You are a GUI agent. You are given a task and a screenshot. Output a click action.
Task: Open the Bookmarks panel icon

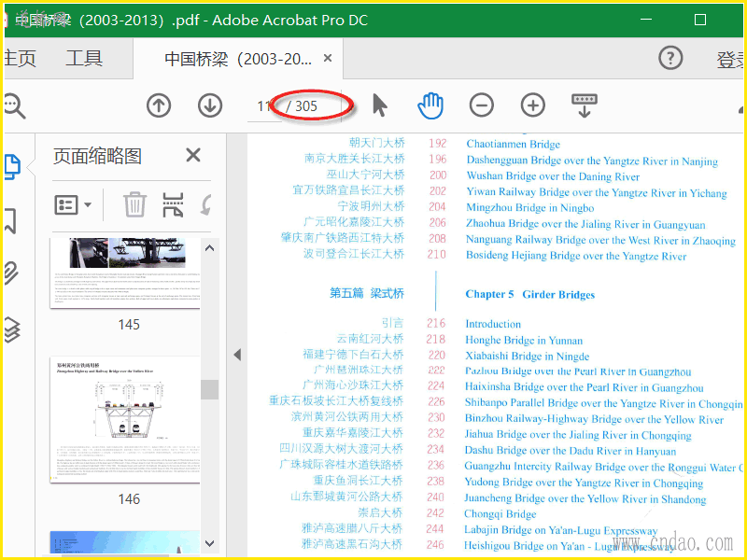10,221
